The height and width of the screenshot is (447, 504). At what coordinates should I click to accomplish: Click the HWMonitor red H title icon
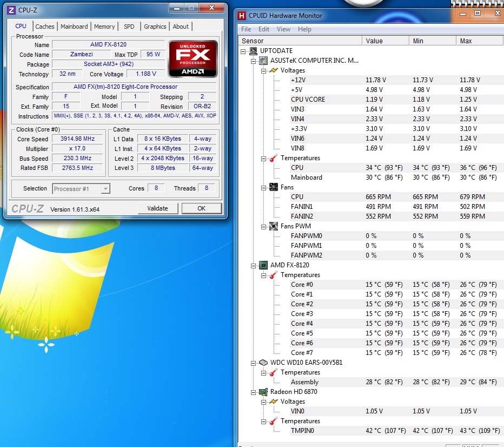[242, 16]
